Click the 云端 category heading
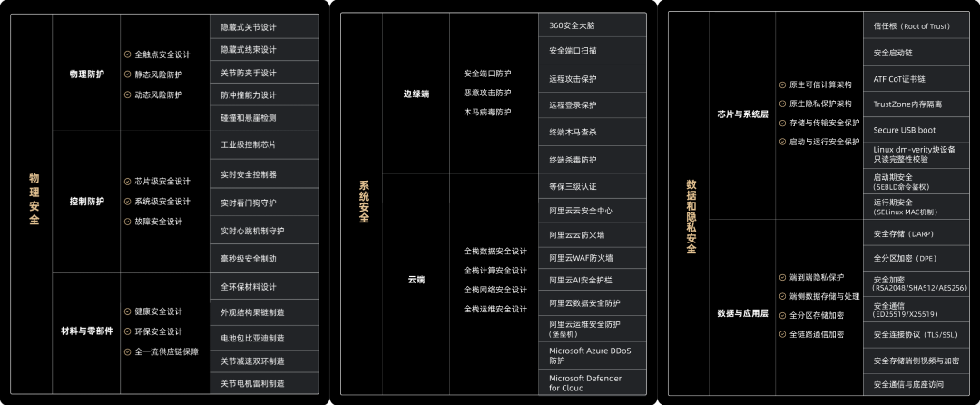The image size is (980, 405). coord(416,280)
